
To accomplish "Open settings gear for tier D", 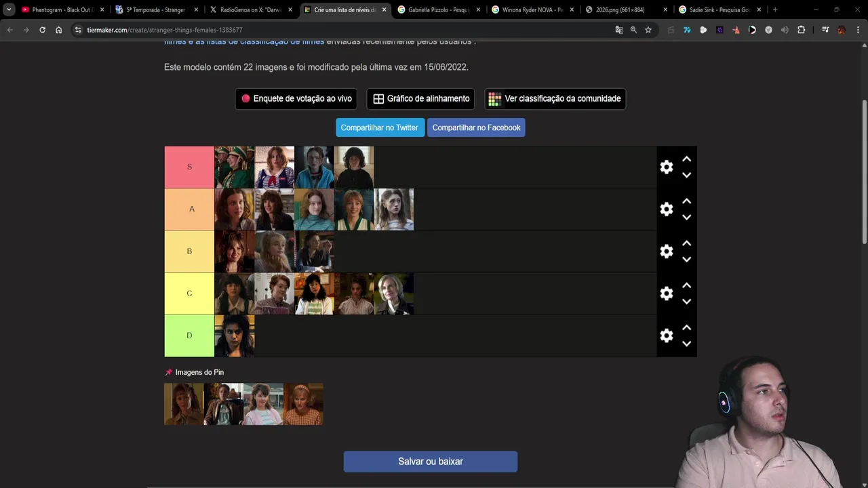I will click(667, 335).
